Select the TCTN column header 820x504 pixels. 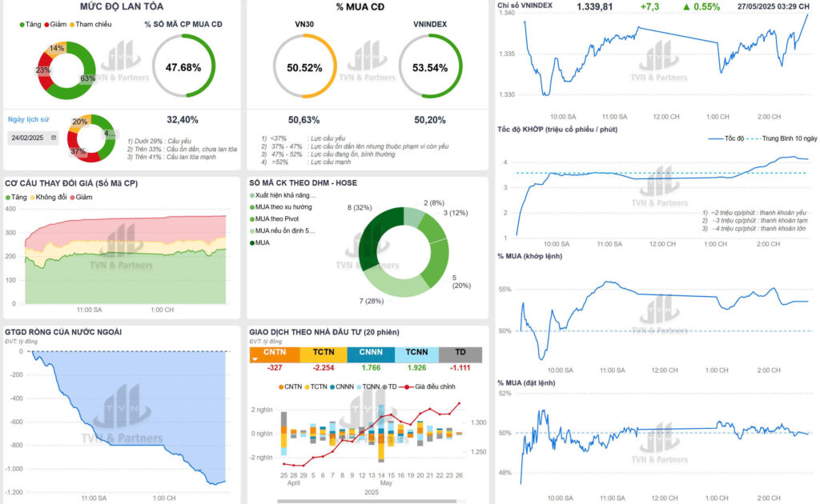coord(324,352)
